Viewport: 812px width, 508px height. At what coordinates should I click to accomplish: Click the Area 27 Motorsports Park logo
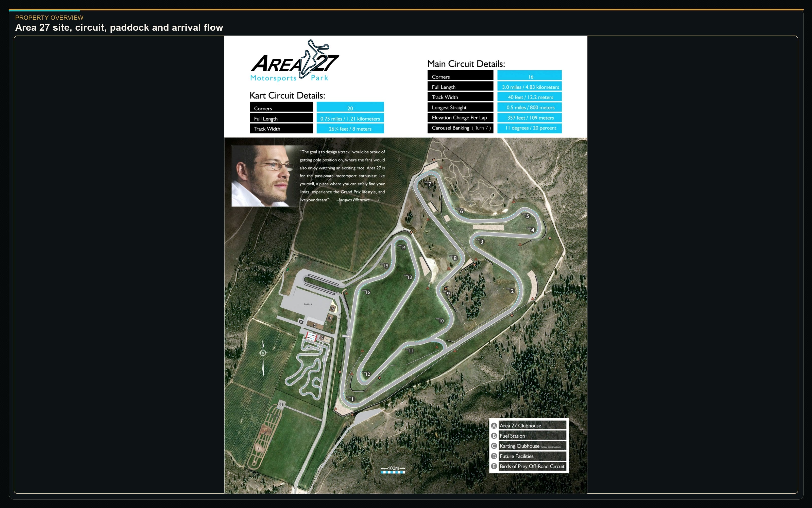click(295, 61)
